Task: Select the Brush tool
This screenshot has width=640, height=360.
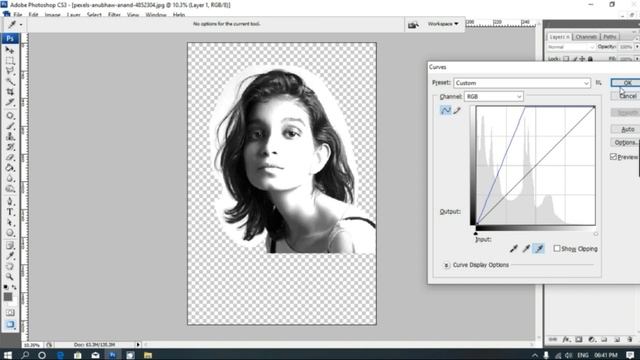Action: pos(10,126)
